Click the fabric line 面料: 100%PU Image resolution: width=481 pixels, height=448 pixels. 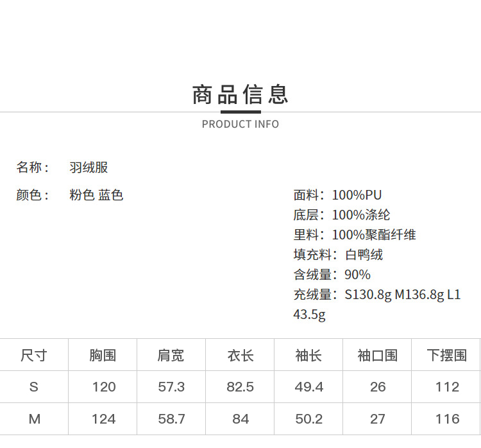(337, 195)
